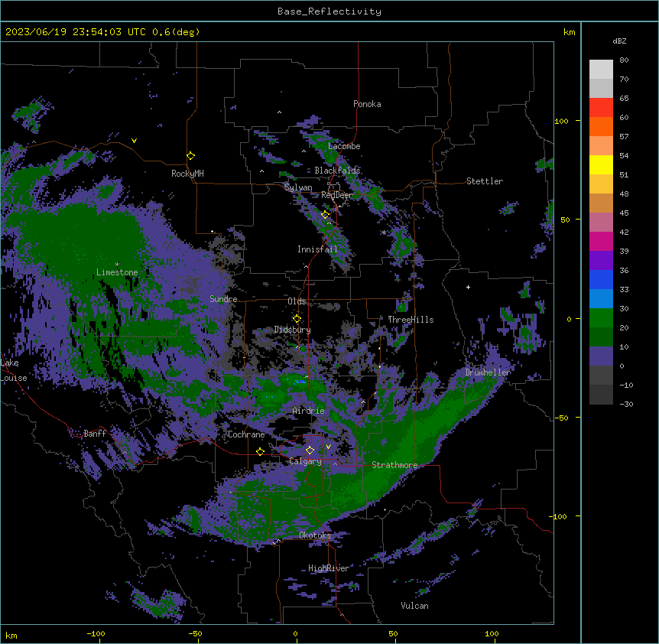
Task: Click the Airdrie city label
Action: 309,411
